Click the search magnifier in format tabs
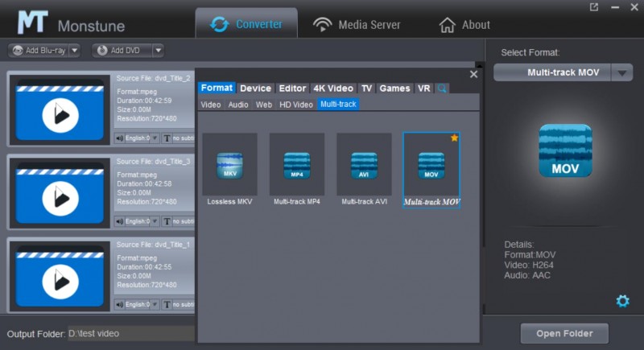This screenshot has height=350, width=644. (442, 89)
